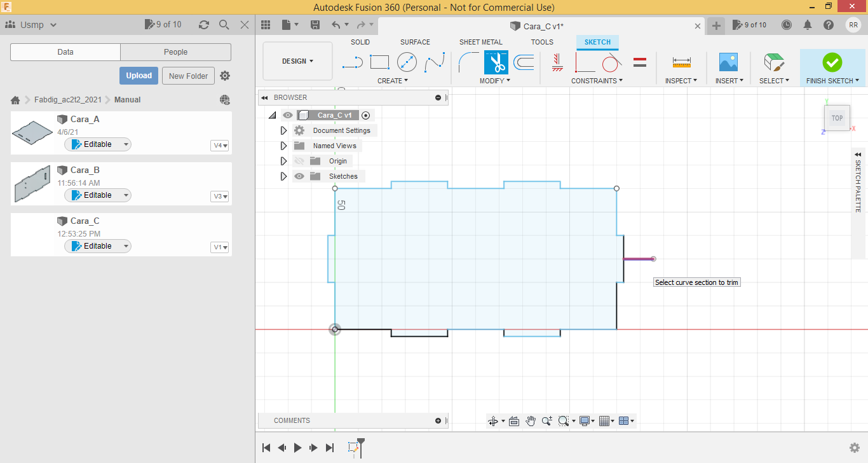This screenshot has height=463, width=868.
Task: Toggle visibility of the Origin folder
Action: (x=299, y=161)
